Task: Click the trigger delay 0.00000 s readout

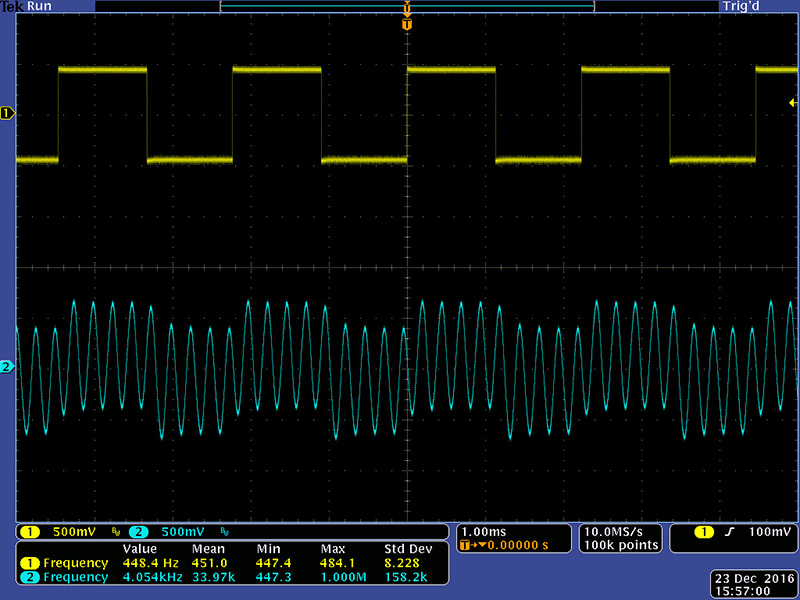Action: click(515, 545)
